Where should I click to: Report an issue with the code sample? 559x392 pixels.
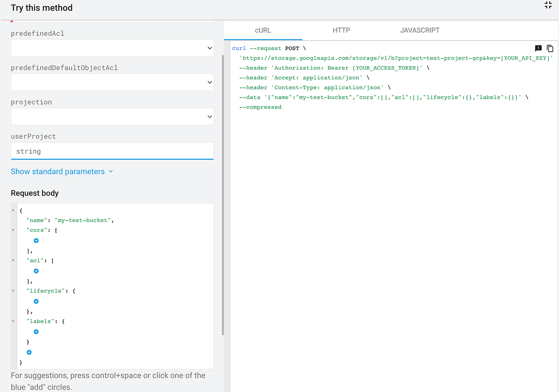pos(539,48)
